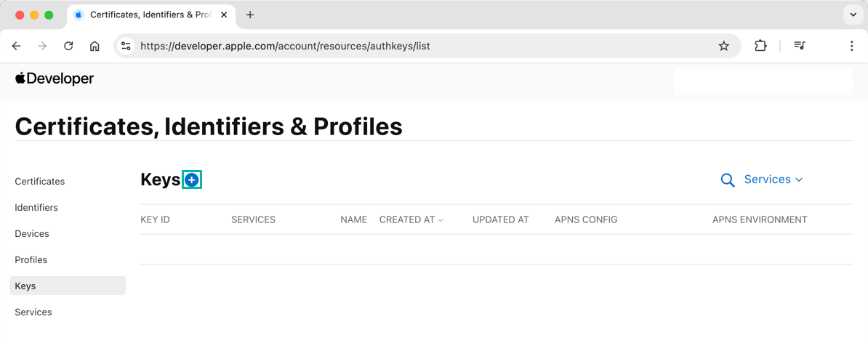
Task: Open the Certificates section in sidebar
Action: pyautogui.click(x=40, y=182)
